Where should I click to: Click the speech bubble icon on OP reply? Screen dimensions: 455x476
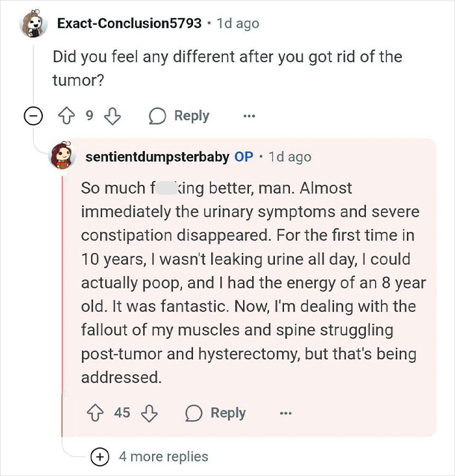(x=194, y=413)
